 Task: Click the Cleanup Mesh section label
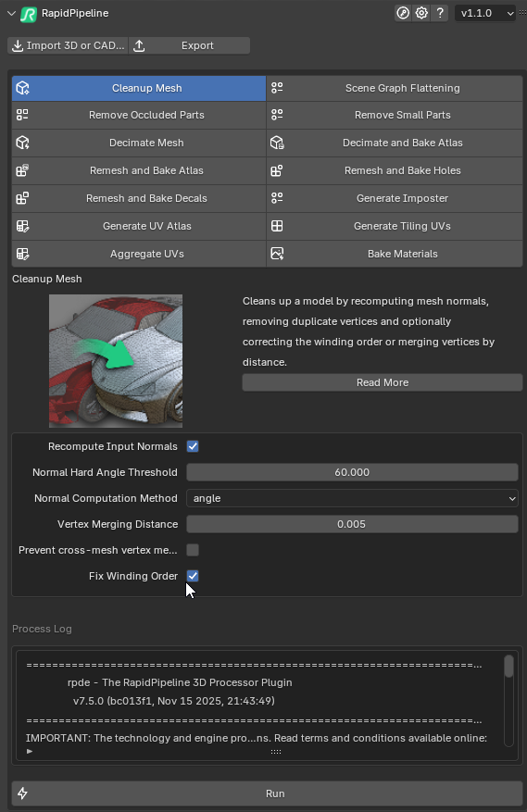pyautogui.click(x=47, y=279)
